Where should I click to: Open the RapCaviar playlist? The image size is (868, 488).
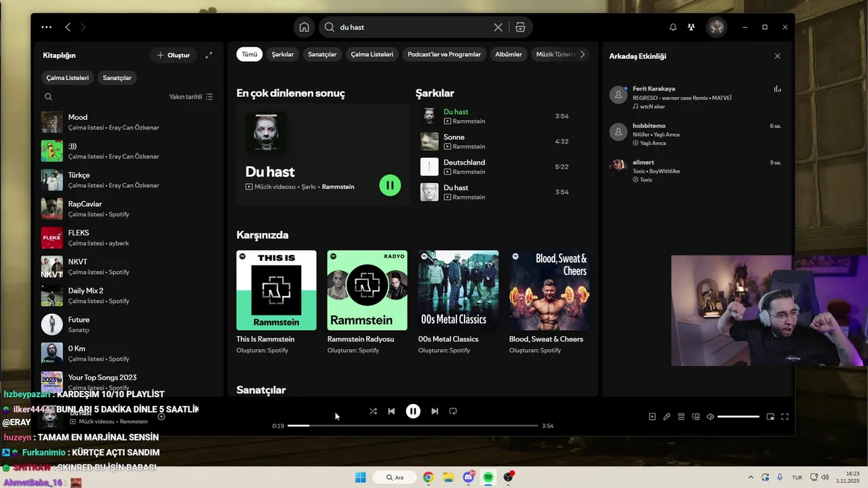pyautogui.click(x=129, y=209)
